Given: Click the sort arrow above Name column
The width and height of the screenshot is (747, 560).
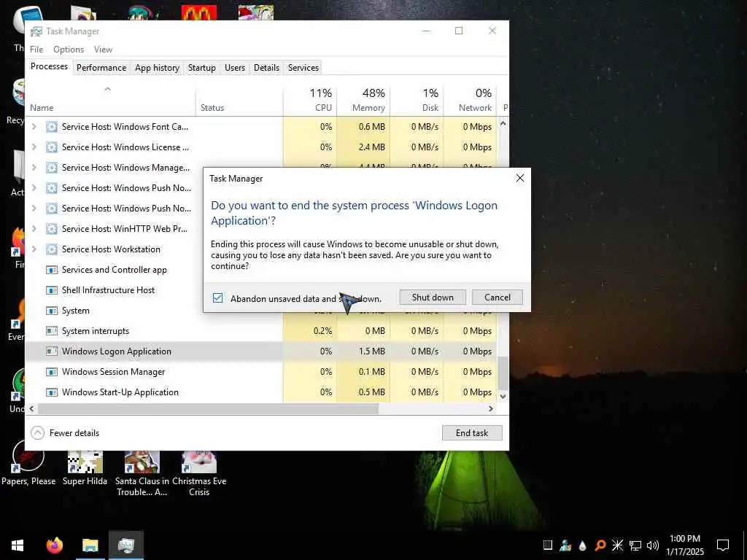Looking at the screenshot, I should tap(108, 89).
